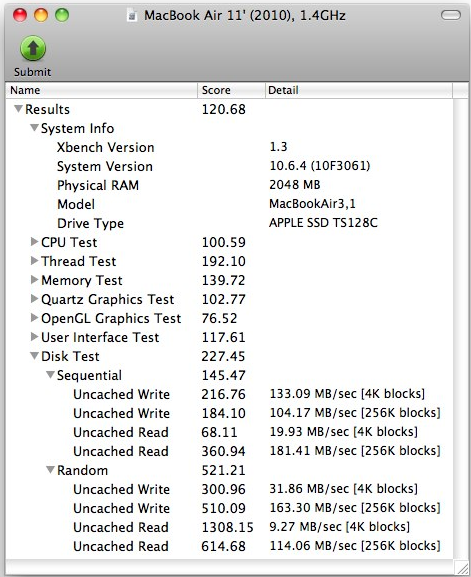Image resolution: width=471 pixels, height=577 pixels.
Task: Collapse the System Info disclosure triangle
Action: click(34, 128)
